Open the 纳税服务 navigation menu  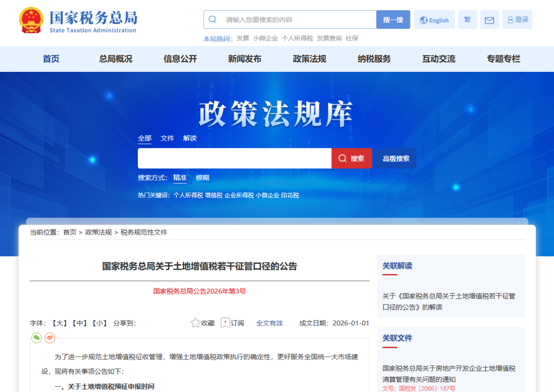point(374,59)
